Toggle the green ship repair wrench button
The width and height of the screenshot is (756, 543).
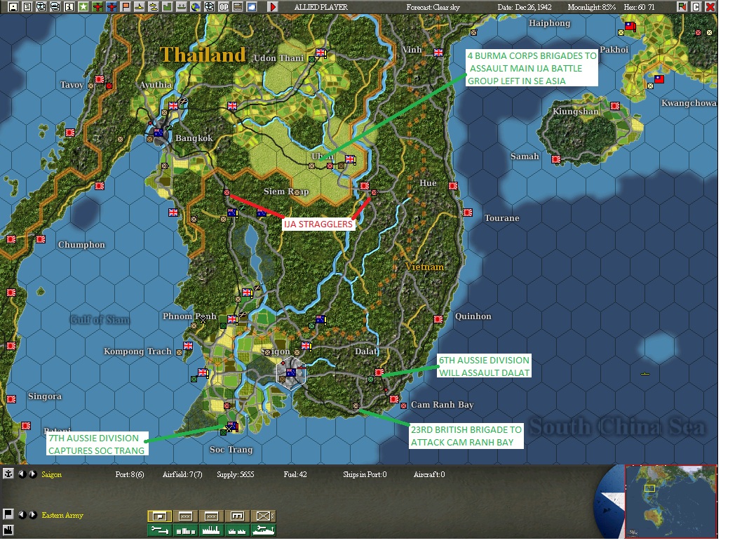[x=263, y=530]
